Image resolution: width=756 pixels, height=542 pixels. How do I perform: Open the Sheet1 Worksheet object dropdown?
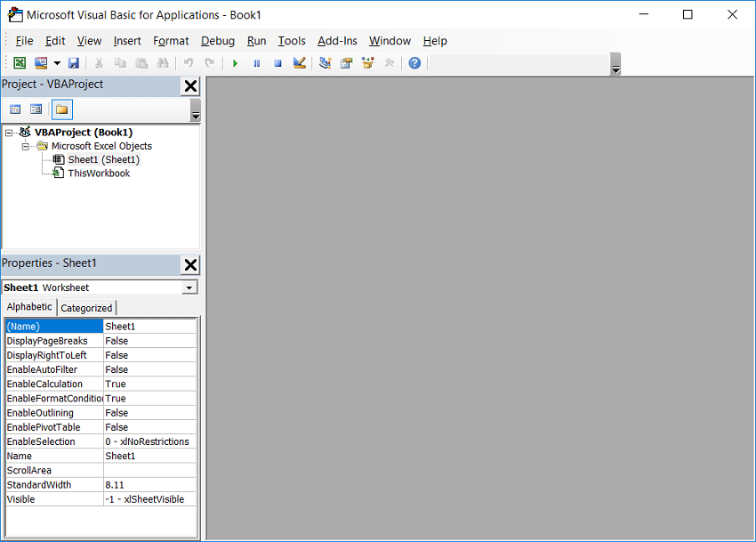tap(189, 288)
